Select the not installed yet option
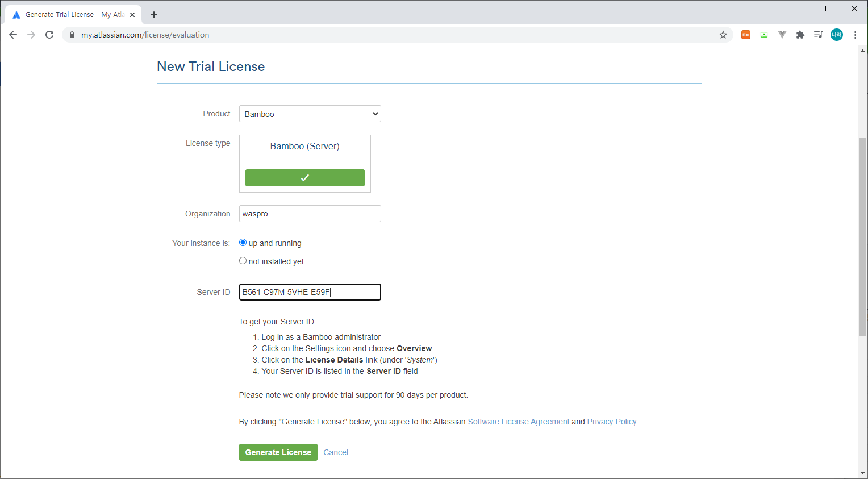Screen dimensions: 868x479 243,261
